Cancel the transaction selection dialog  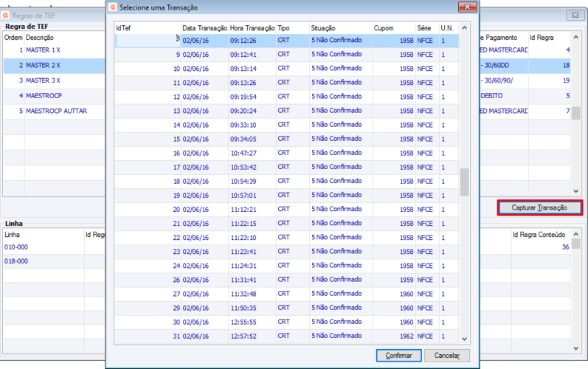tap(446, 356)
